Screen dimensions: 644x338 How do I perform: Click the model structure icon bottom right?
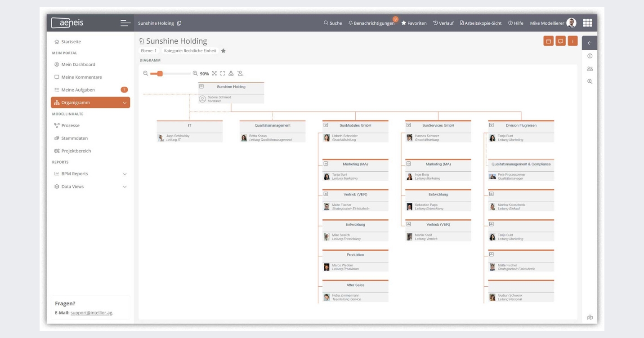click(590, 317)
